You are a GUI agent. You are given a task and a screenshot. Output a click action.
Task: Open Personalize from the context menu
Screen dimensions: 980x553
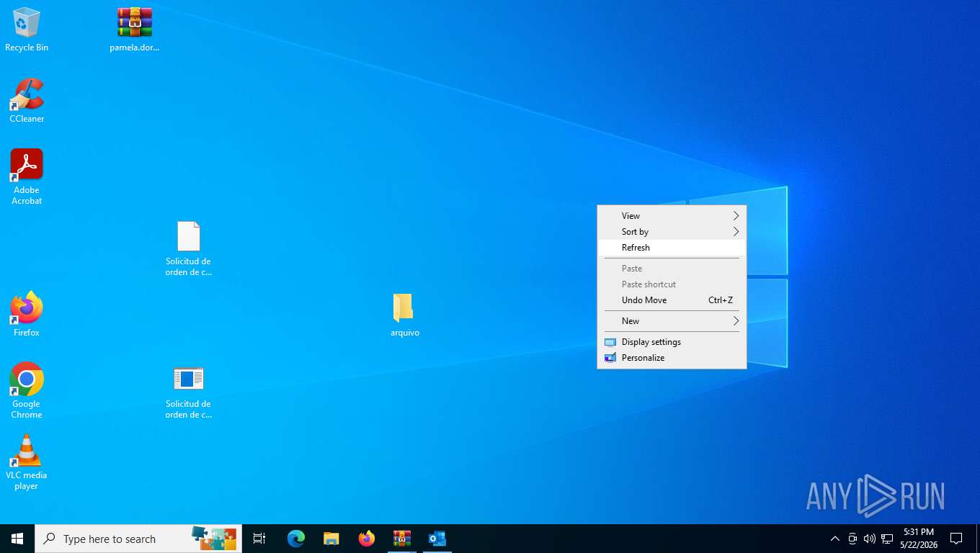point(672,358)
